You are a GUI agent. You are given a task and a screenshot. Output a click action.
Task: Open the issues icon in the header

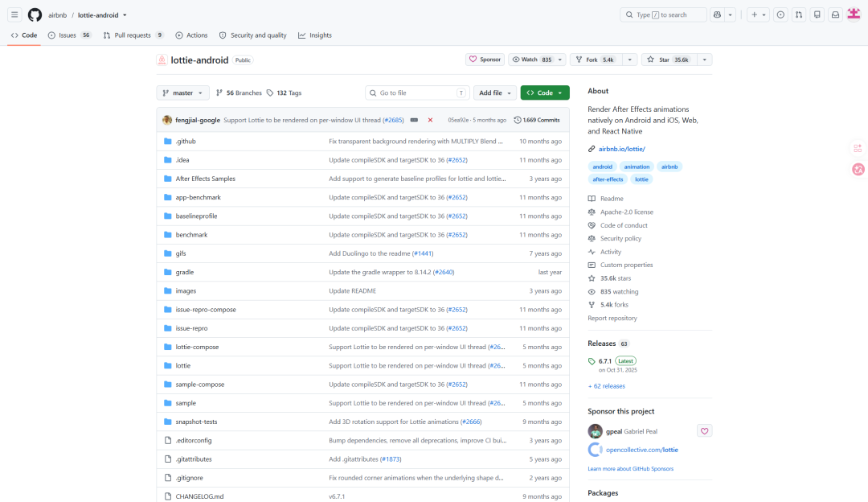[x=780, y=15]
